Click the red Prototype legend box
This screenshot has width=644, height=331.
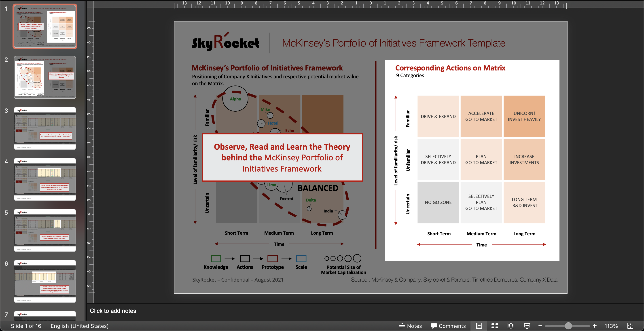point(273,259)
